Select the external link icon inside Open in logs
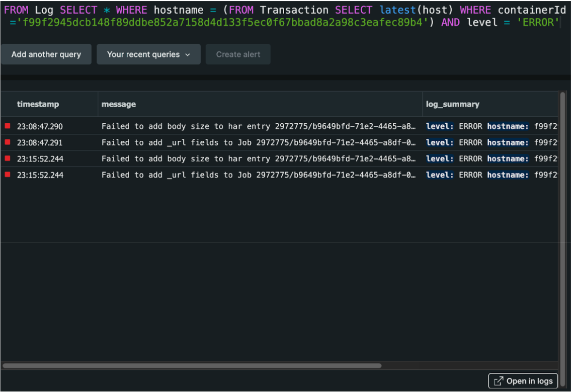The width and height of the screenshot is (572, 392). click(498, 381)
